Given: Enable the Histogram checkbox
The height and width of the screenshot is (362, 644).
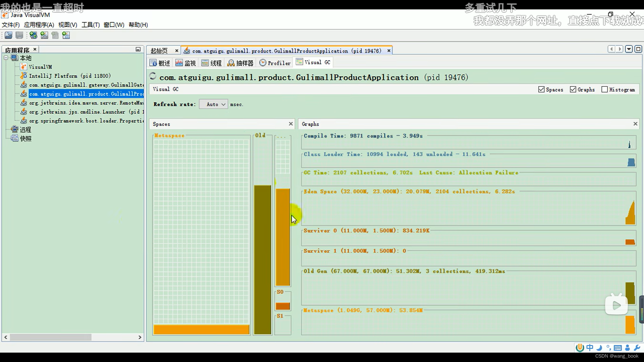Looking at the screenshot, I should (604, 89).
